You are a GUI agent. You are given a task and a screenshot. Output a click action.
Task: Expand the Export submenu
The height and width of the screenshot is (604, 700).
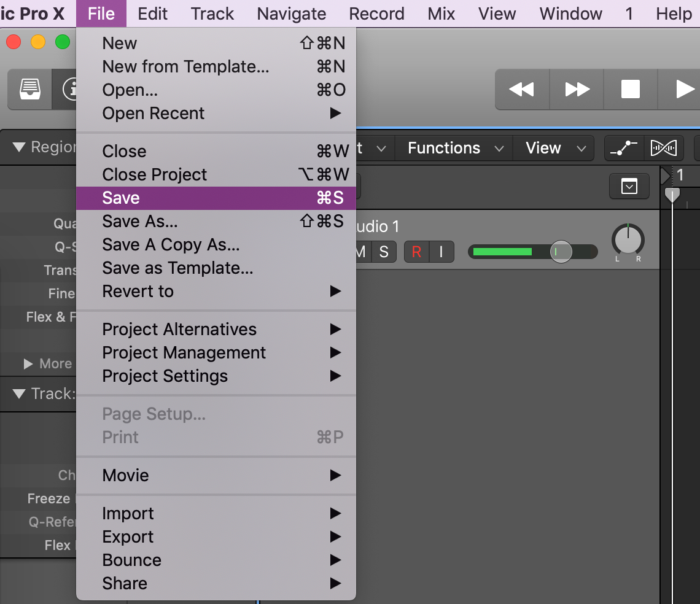click(216, 536)
